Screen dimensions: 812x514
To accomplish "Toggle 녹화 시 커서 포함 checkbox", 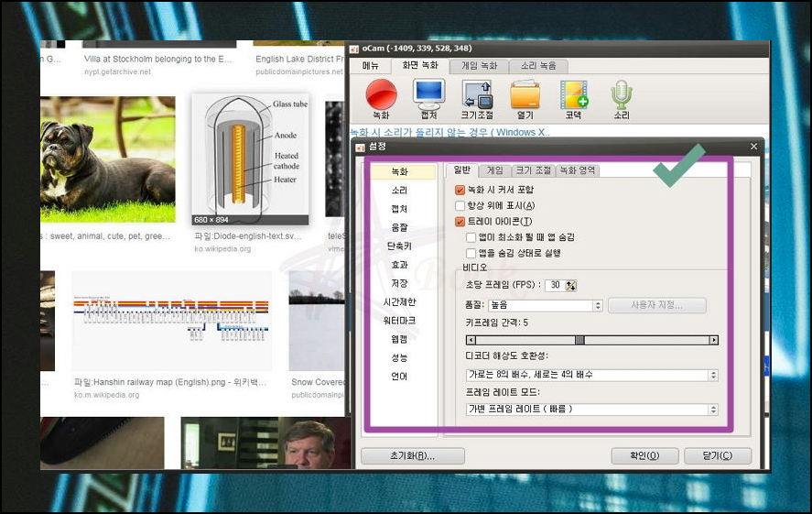I will [x=460, y=190].
